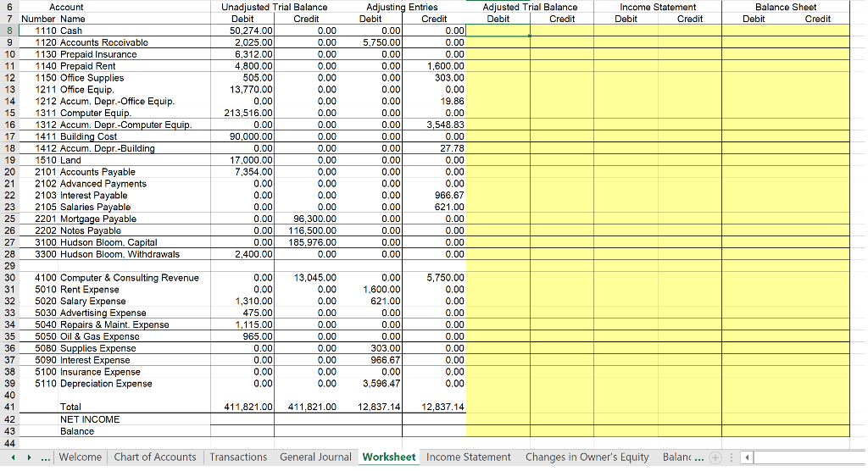Click Capital credit value 185,976.00
This screenshot has height=471, width=868.
click(312, 242)
